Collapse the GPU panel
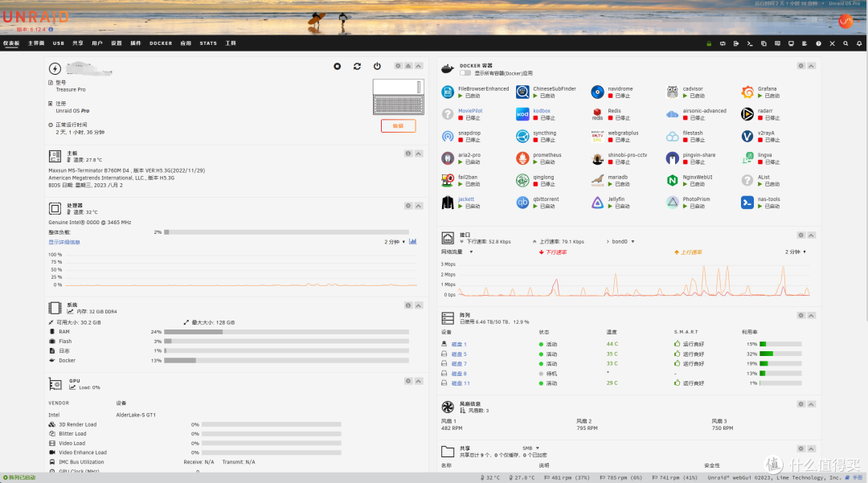868x483 pixels. click(x=419, y=381)
